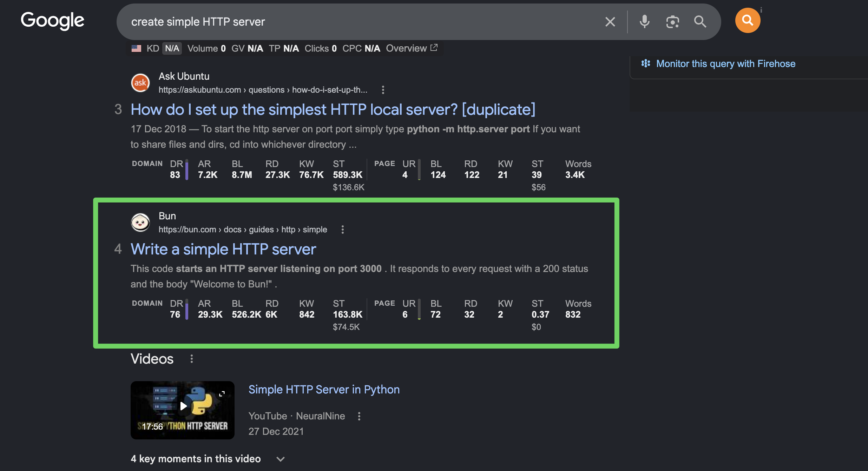Screen dimensions: 868x471
Task: Click Ask Ubuntu domain BL value 8.7M
Action: (x=242, y=175)
